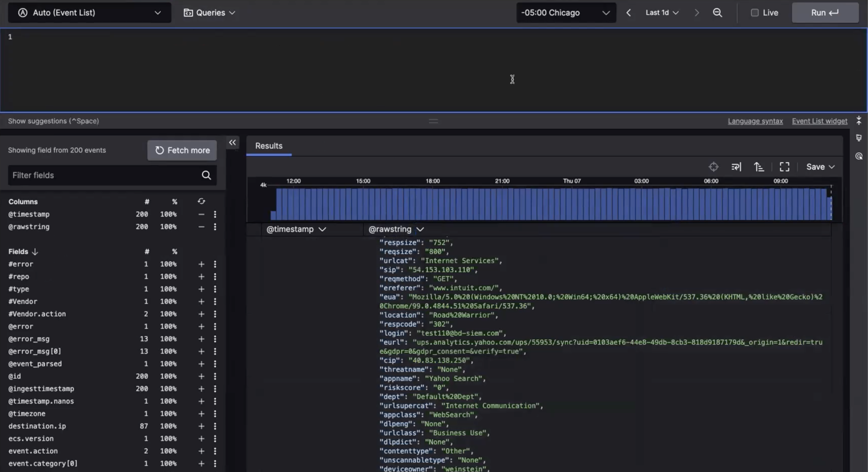Viewport: 868px width, 472px height.
Task: Open the Queries menu
Action: tap(209, 13)
